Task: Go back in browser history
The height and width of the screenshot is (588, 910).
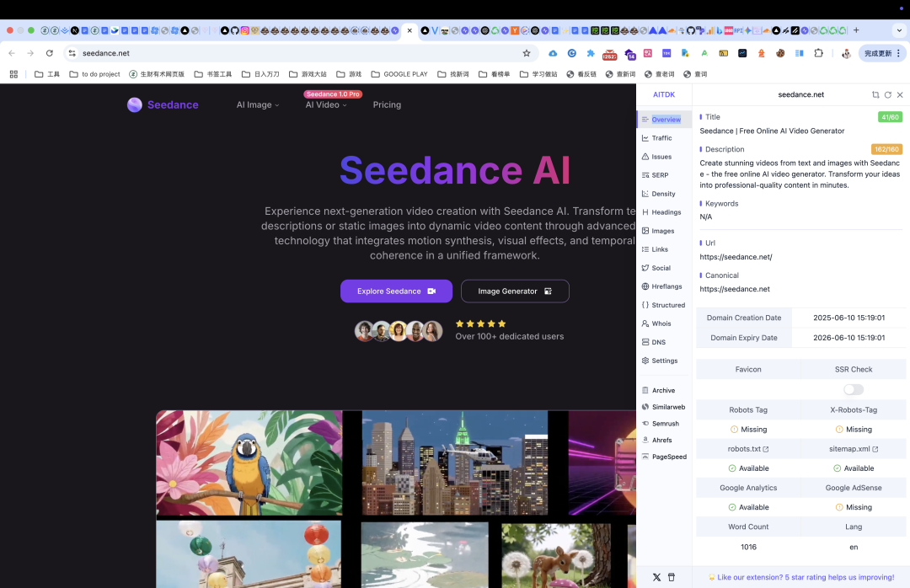Action: [x=12, y=53]
